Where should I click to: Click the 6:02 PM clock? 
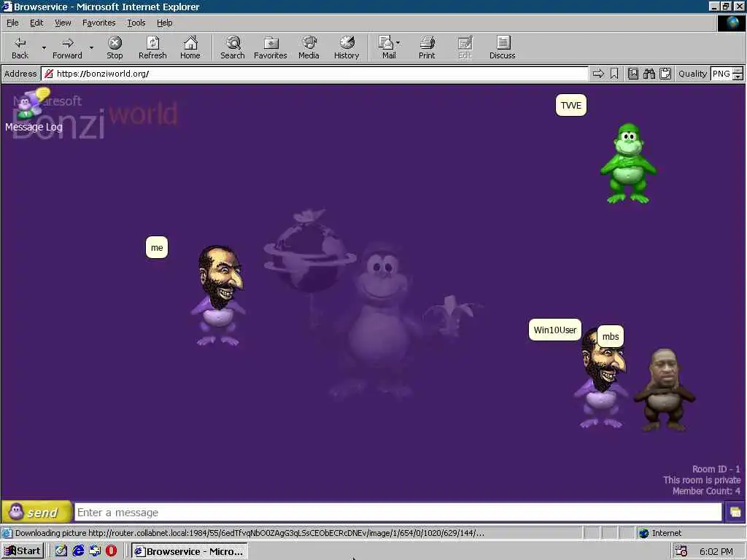coord(716,551)
